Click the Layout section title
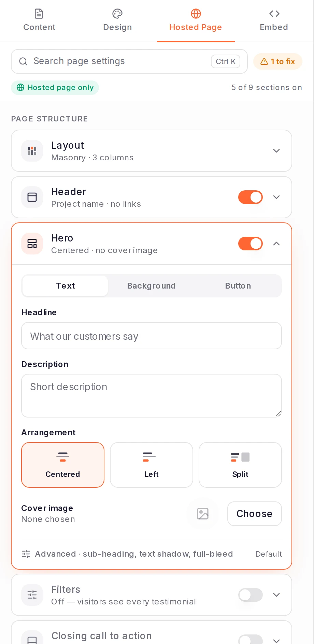Image resolution: width=314 pixels, height=644 pixels. click(68, 145)
